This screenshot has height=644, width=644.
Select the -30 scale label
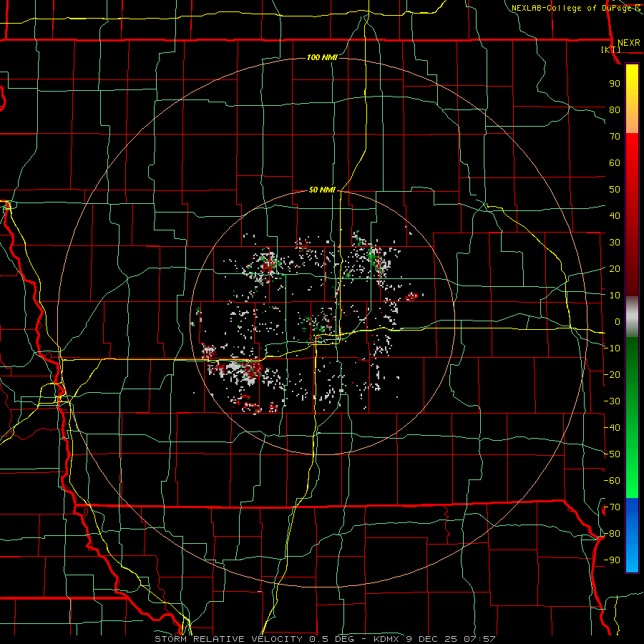click(x=612, y=401)
